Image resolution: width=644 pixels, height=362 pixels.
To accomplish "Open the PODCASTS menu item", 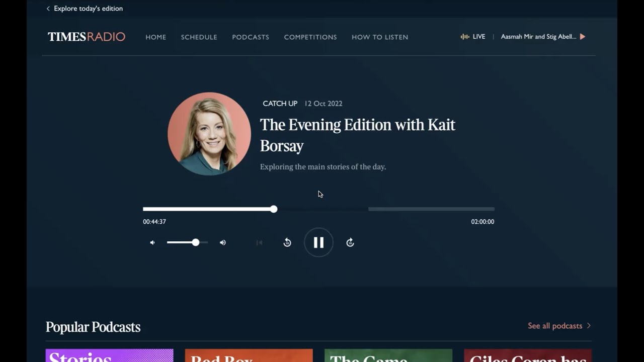I will pyautogui.click(x=251, y=37).
